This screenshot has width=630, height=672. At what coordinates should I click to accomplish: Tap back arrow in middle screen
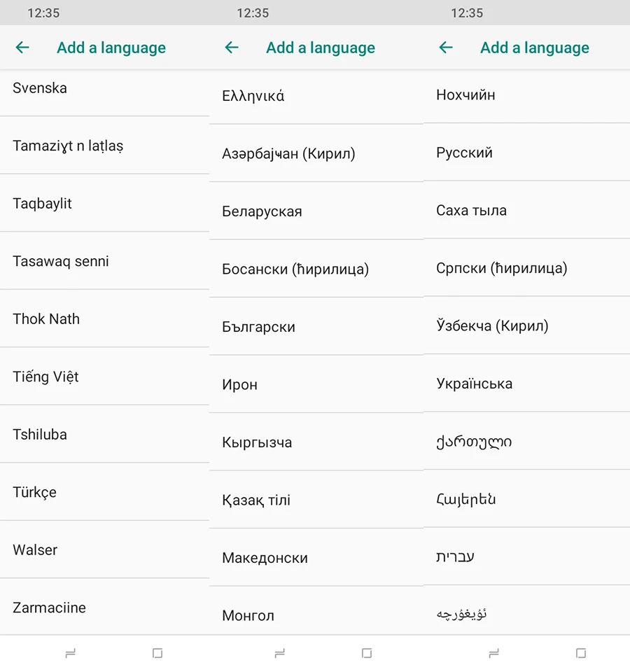[x=232, y=47]
